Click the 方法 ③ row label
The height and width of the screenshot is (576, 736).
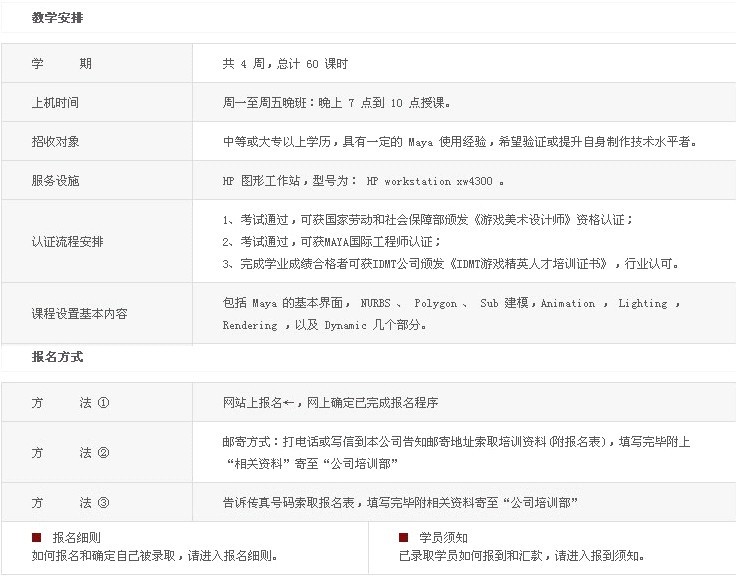coord(70,502)
